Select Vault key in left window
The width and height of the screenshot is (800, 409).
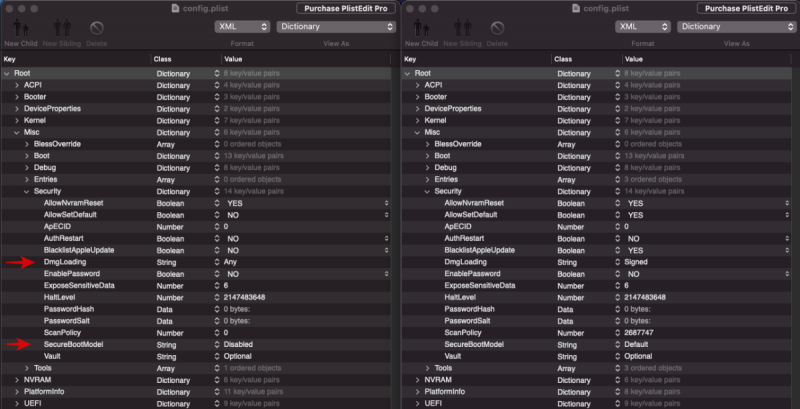(x=52, y=356)
